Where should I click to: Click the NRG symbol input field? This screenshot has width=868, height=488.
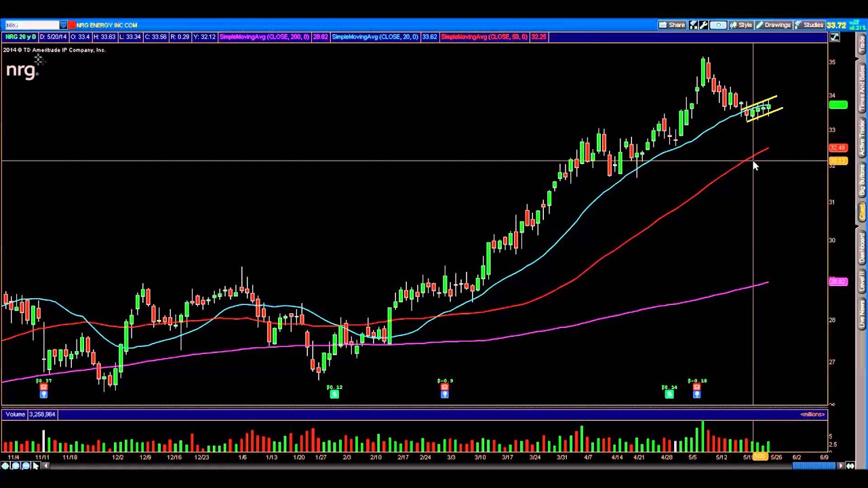31,25
